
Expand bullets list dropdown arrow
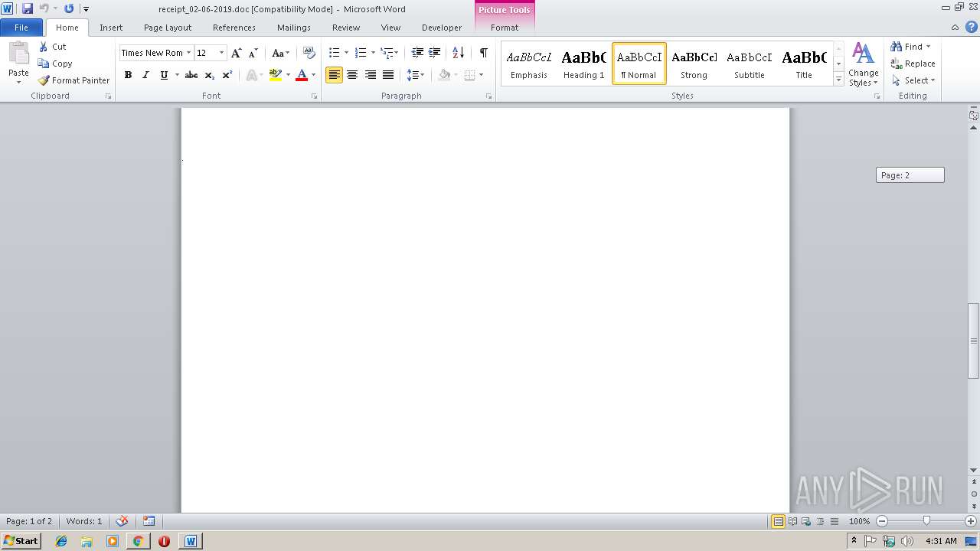(x=346, y=53)
